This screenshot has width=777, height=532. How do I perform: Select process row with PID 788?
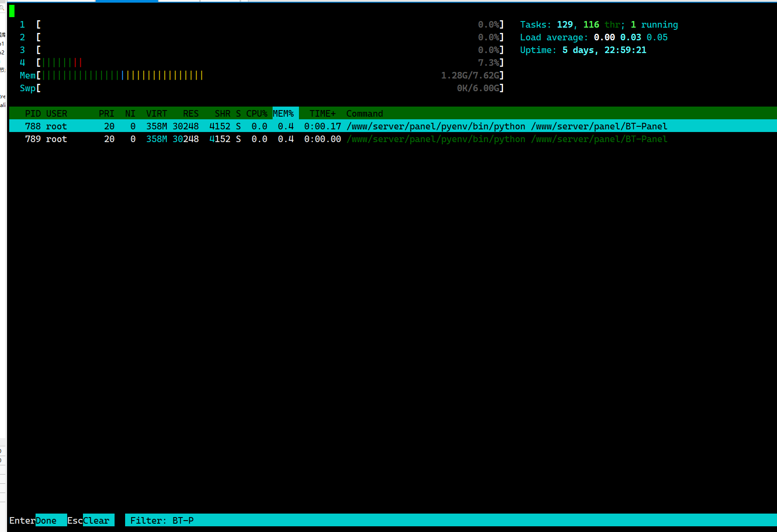[393, 126]
